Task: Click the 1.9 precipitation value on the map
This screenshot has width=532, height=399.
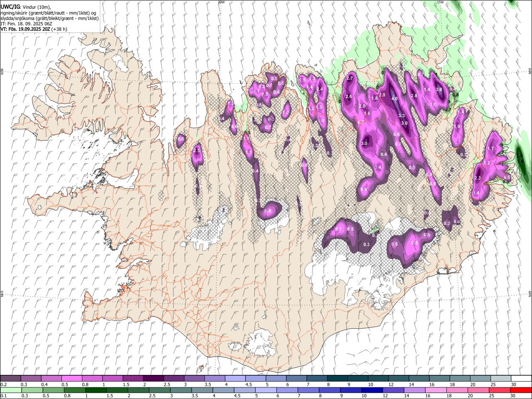Action: 457,127
